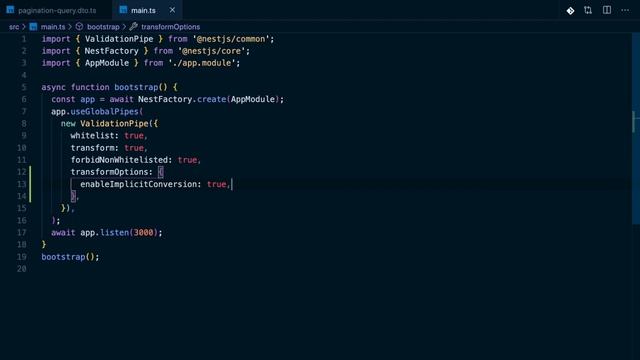Open the transformOptions breadcrumb
This screenshot has height=360, width=640.
point(170,27)
